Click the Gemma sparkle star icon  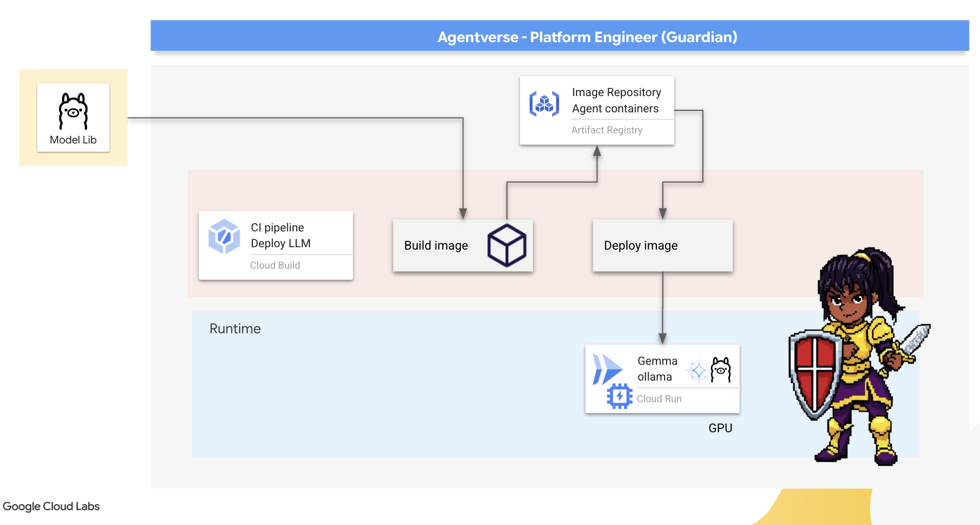698,371
